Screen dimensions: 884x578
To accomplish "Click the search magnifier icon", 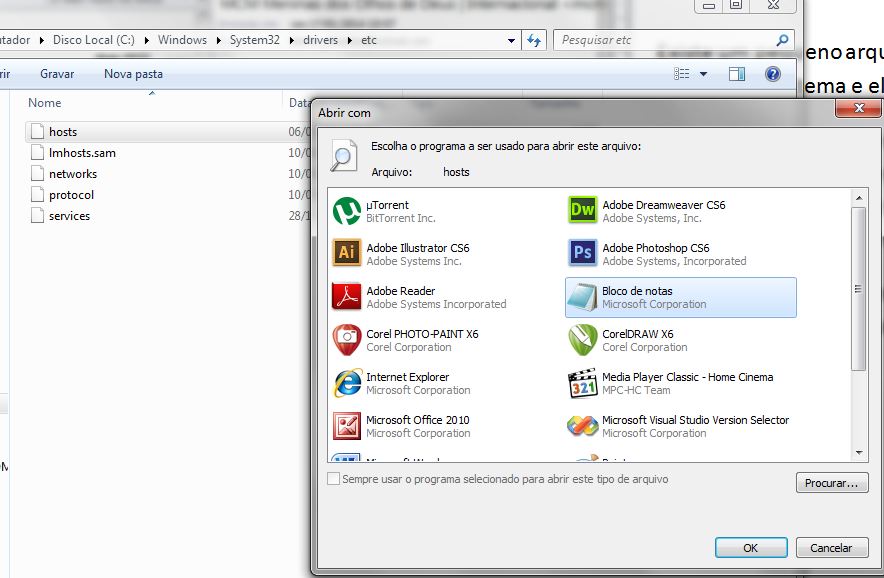I will [x=782, y=40].
